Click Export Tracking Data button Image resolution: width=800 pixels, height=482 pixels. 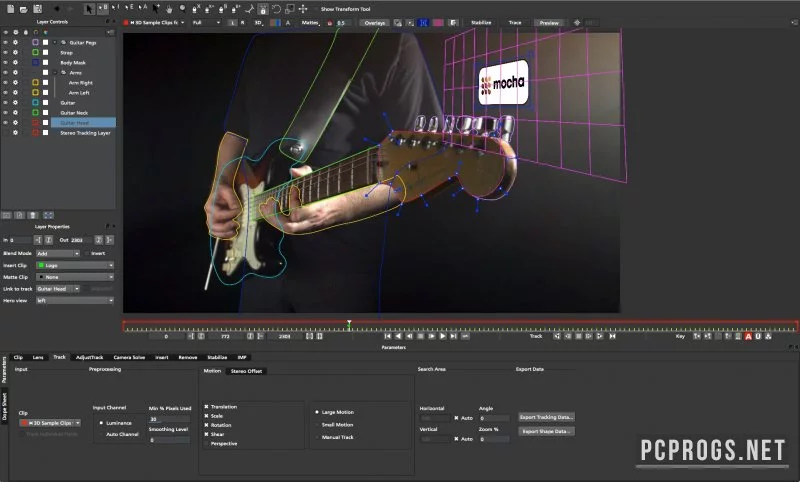coord(546,417)
